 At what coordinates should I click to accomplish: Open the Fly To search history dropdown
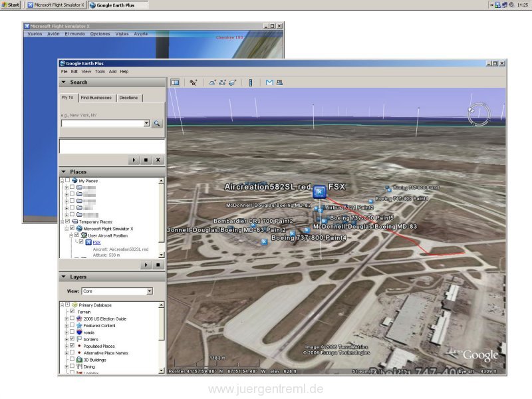tap(146, 123)
